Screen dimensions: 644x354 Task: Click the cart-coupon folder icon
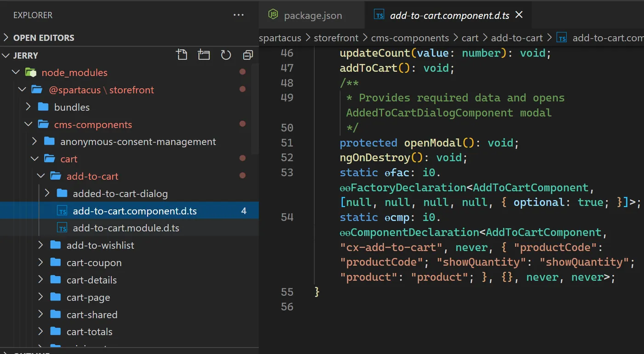(56, 262)
